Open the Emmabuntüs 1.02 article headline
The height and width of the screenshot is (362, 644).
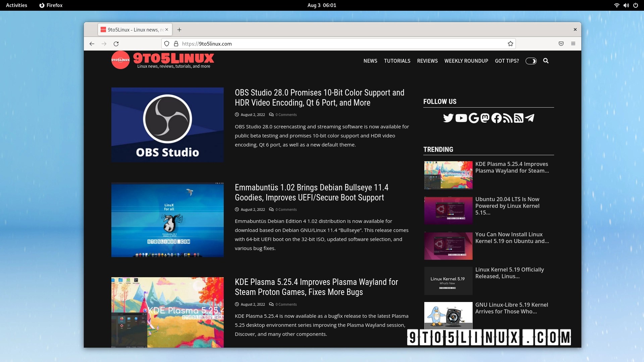pos(311,192)
